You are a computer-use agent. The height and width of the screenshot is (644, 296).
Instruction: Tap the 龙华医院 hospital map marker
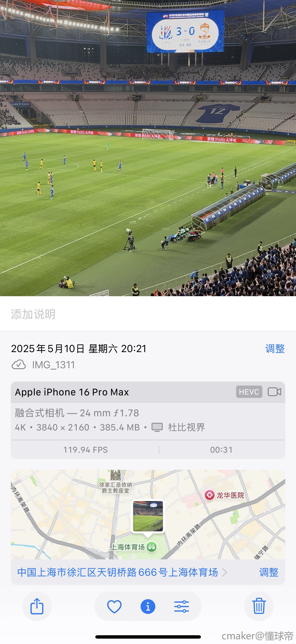(210, 495)
